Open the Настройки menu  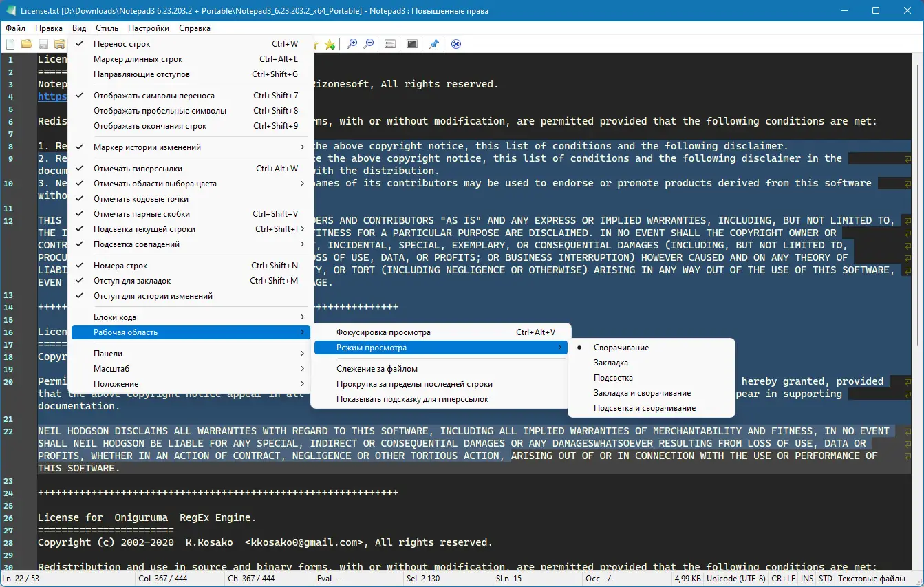point(149,28)
